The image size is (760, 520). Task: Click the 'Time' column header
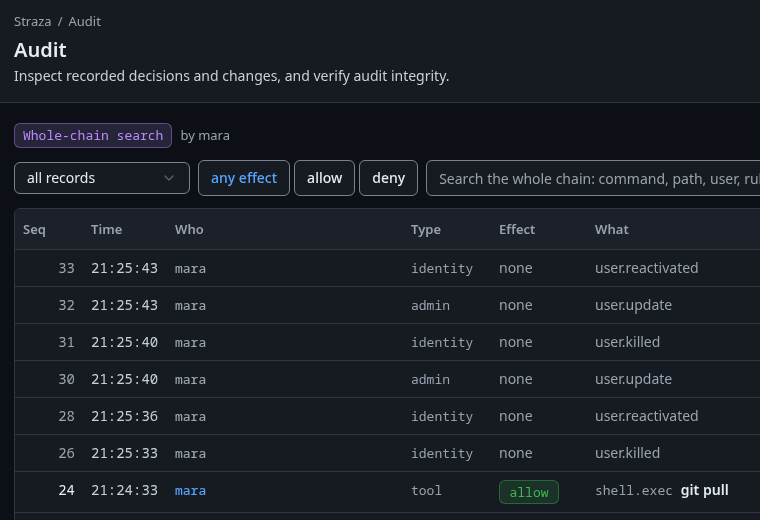pos(106,229)
